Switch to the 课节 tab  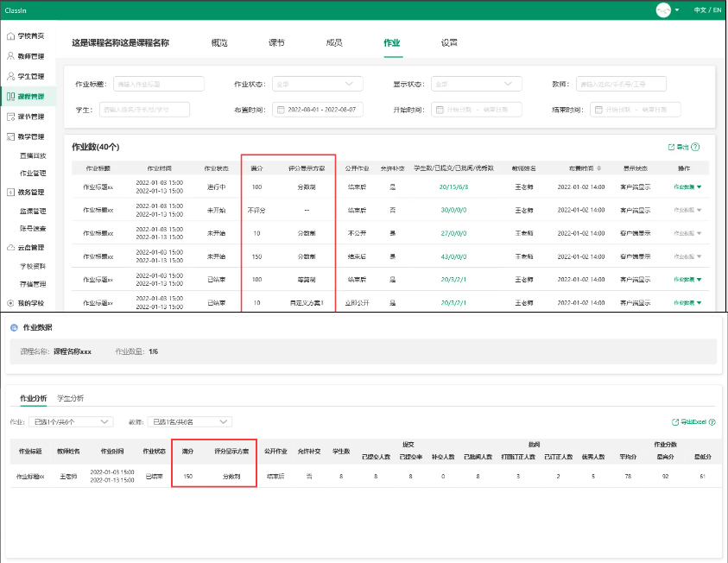pyautogui.click(x=276, y=42)
